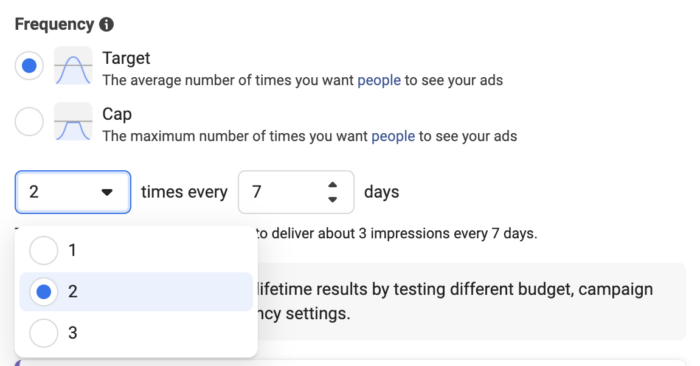Select the Target frequency radio button
700x366 pixels.
click(29, 66)
